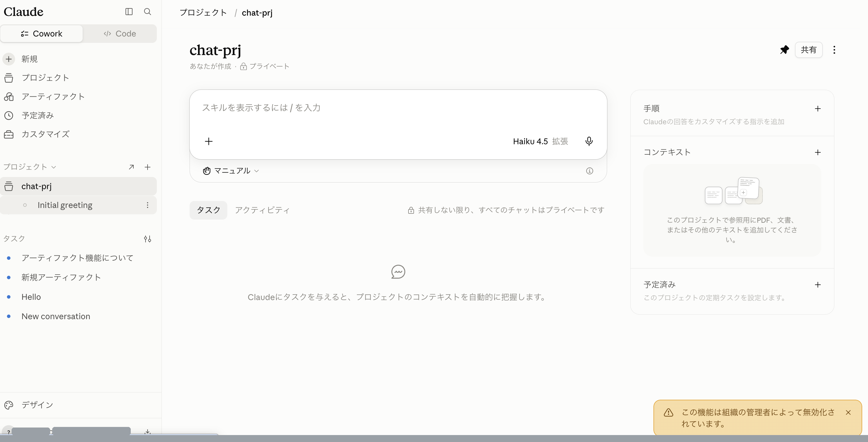868x442 pixels.
Task: Start voice input with the microphone icon
Action: tap(589, 141)
